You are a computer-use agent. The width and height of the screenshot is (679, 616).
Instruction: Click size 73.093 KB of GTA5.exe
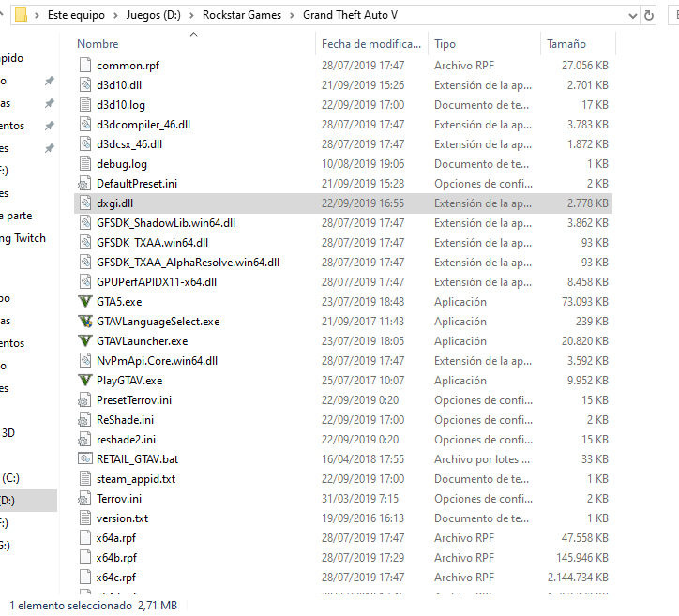[584, 302]
